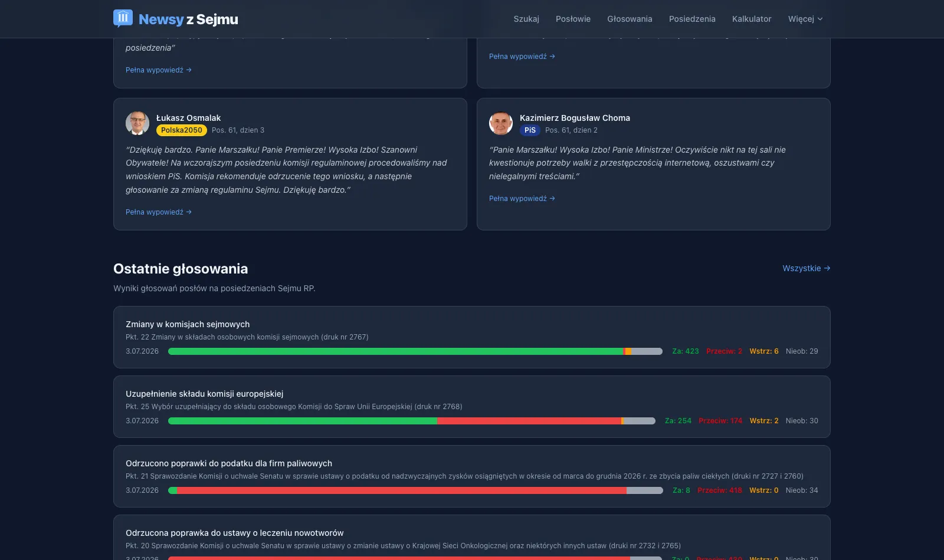The image size is (944, 560).
Task: Click the PiS party badge
Action: point(530,130)
